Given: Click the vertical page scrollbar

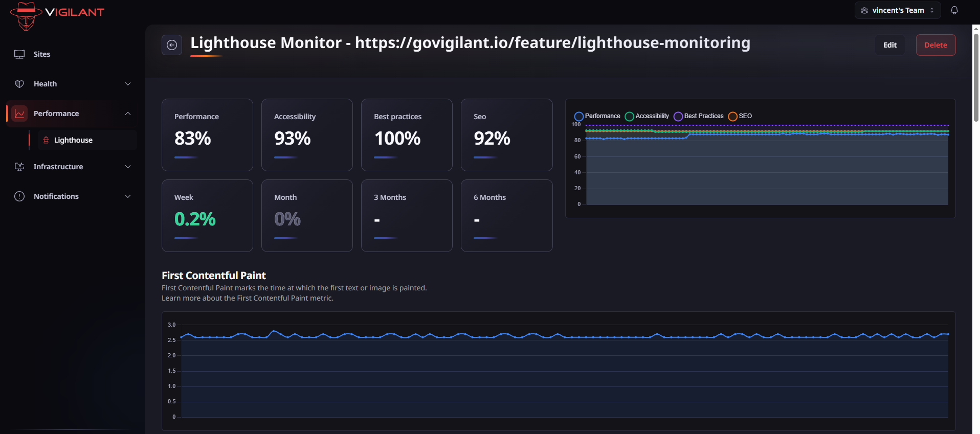Looking at the screenshot, I should click(x=976, y=77).
